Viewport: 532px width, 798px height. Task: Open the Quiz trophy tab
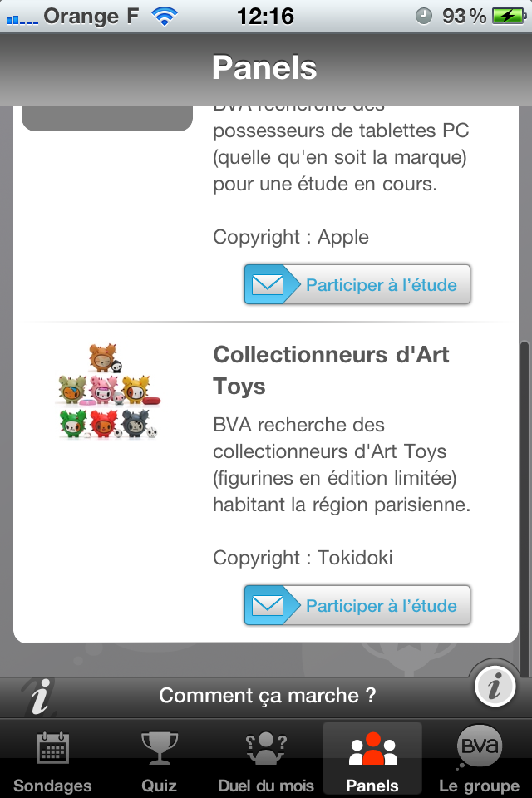pos(159,758)
